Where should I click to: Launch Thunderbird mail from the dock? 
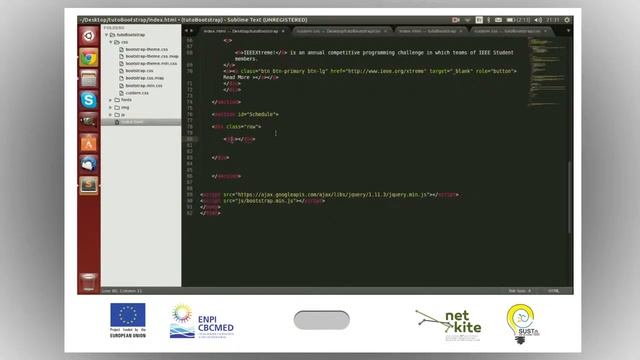click(89, 164)
